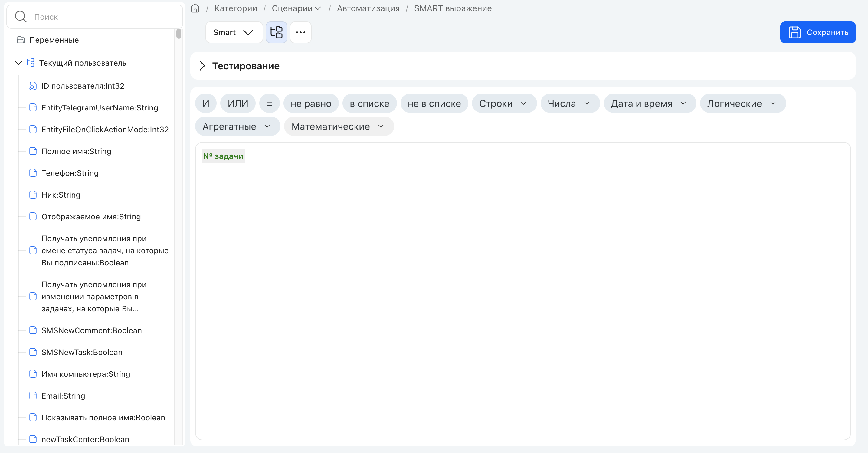Click the Сохранить button
The width and height of the screenshot is (868, 453).
tap(818, 32)
